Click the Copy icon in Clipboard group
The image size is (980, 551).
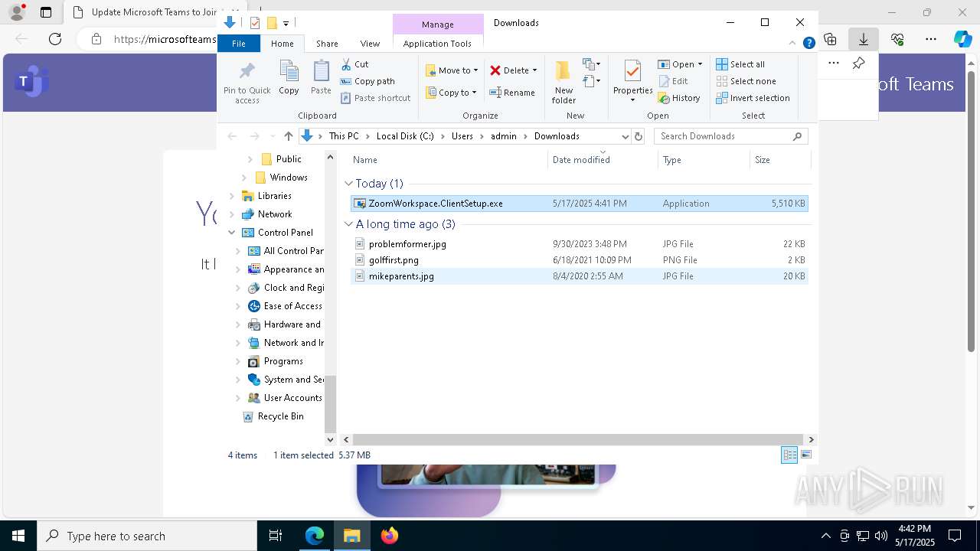tap(289, 72)
